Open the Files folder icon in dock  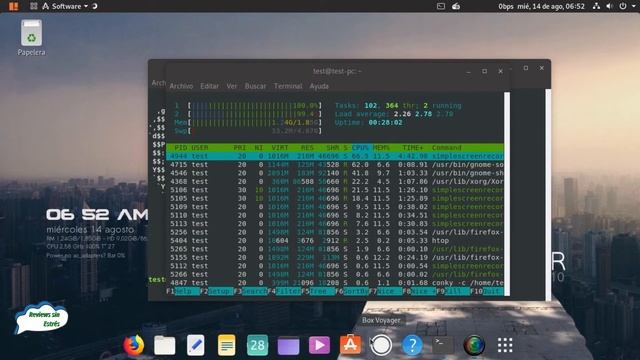pyautogui.click(x=164, y=345)
